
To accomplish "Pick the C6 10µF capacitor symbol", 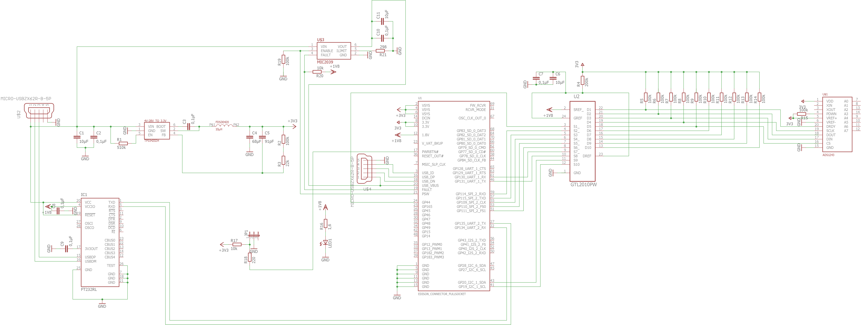I will (553, 78).
